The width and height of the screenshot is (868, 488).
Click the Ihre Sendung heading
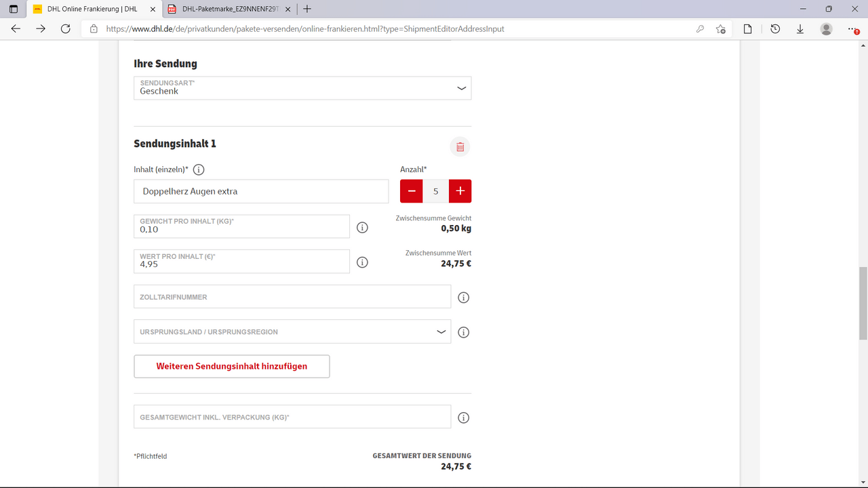pos(165,64)
